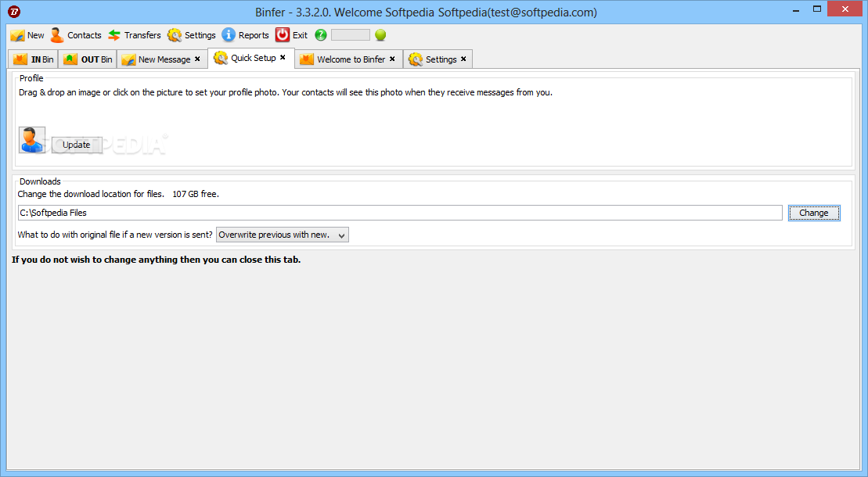Click the green status ball indicator
This screenshot has width=868, height=477.
tap(380, 35)
